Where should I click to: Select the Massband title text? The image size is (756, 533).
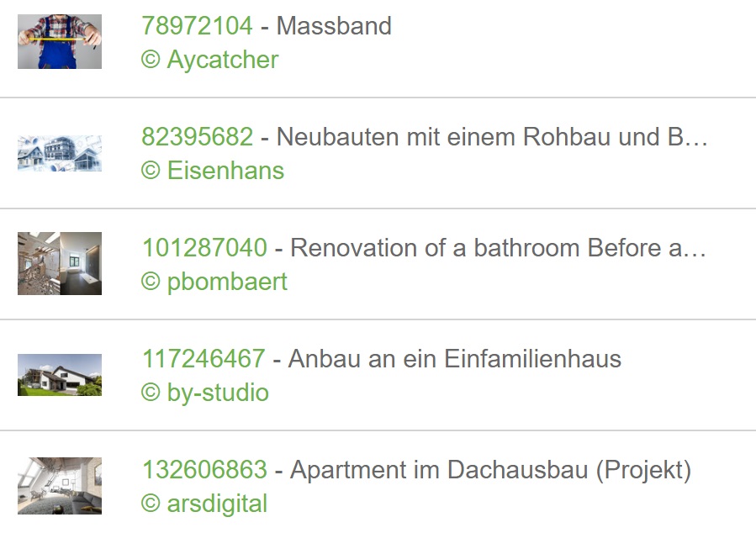point(334,25)
